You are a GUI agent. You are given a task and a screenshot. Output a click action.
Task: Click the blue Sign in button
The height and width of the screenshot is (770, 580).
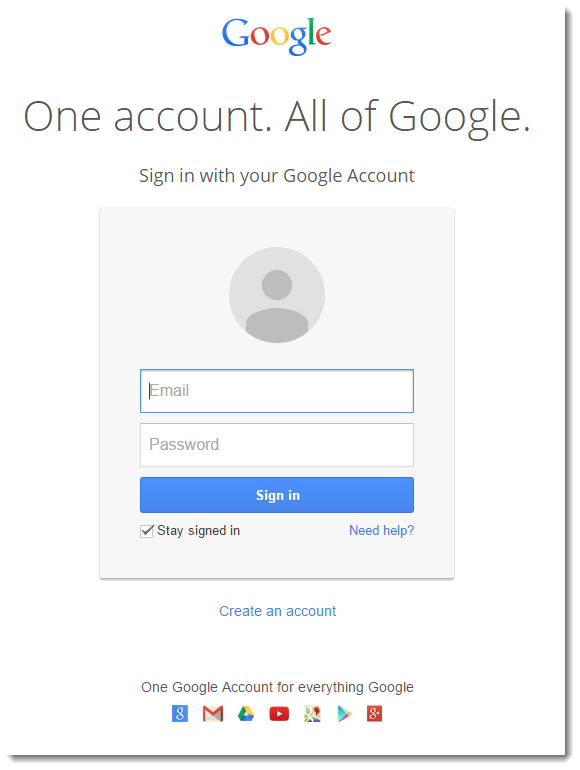point(277,495)
